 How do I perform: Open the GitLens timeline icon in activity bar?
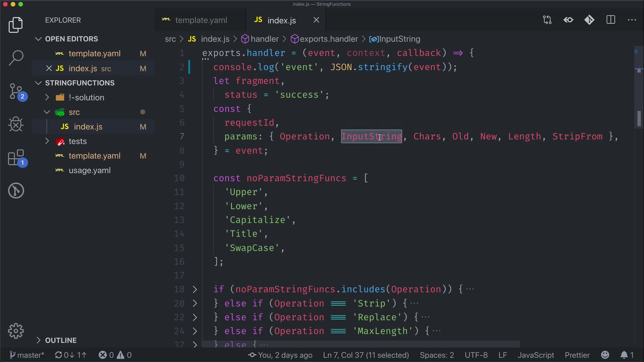(x=16, y=191)
